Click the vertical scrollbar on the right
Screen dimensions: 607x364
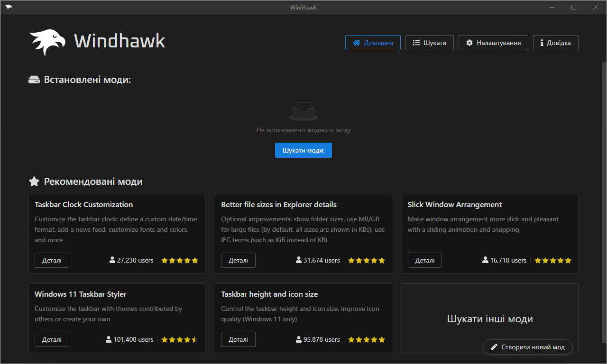pyautogui.click(x=604, y=201)
